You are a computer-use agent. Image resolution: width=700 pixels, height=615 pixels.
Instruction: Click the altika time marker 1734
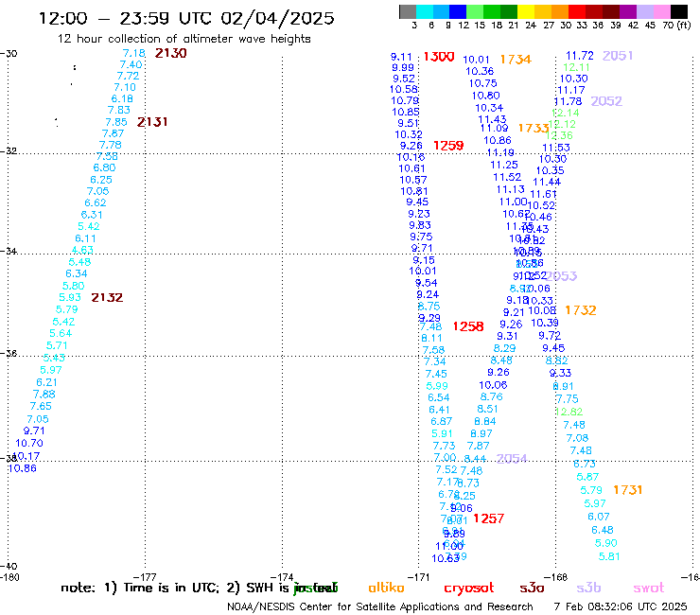tap(516, 60)
